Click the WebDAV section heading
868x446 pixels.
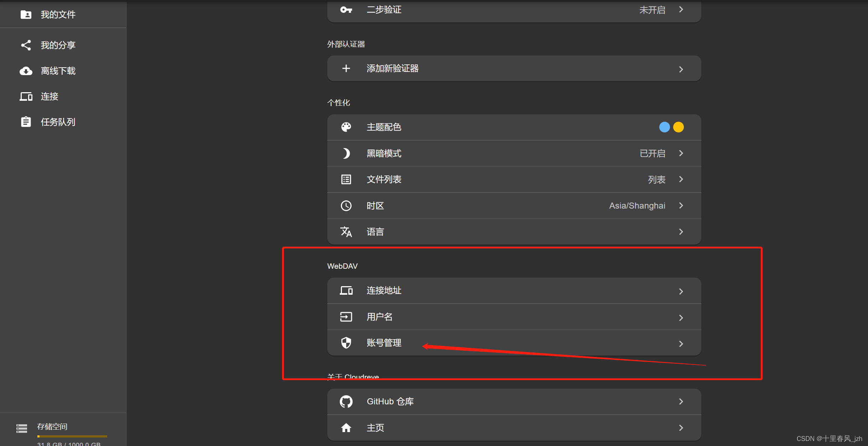tap(342, 266)
